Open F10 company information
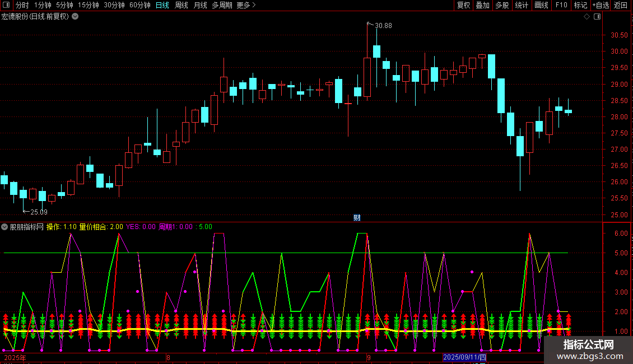This screenshot has height=364, width=633. (x=561, y=5)
